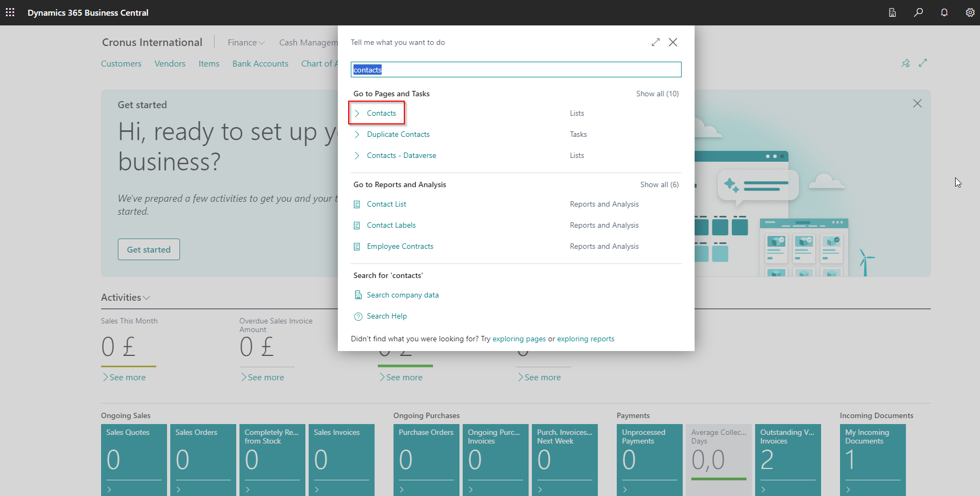
Task: Click Search company data link
Action: tap(403, 295)
